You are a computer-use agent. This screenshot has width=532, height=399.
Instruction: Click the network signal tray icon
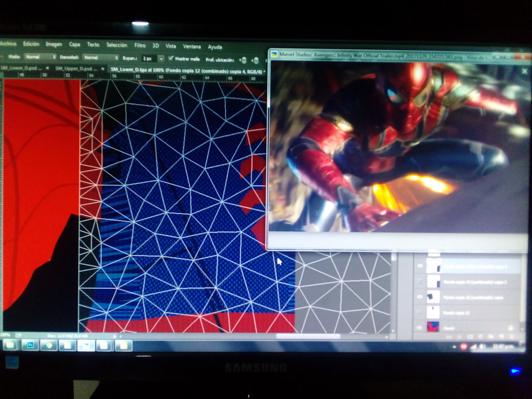pos(473,347)
